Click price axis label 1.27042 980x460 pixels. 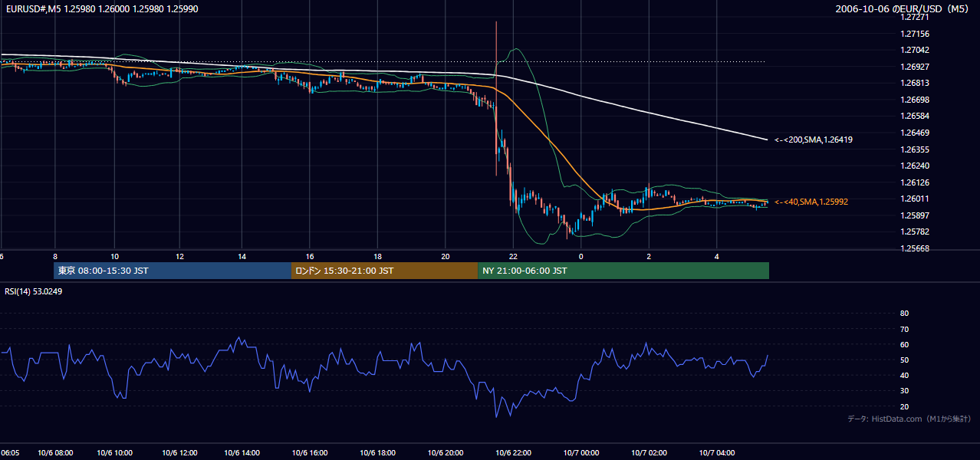[x=916, y=50]
